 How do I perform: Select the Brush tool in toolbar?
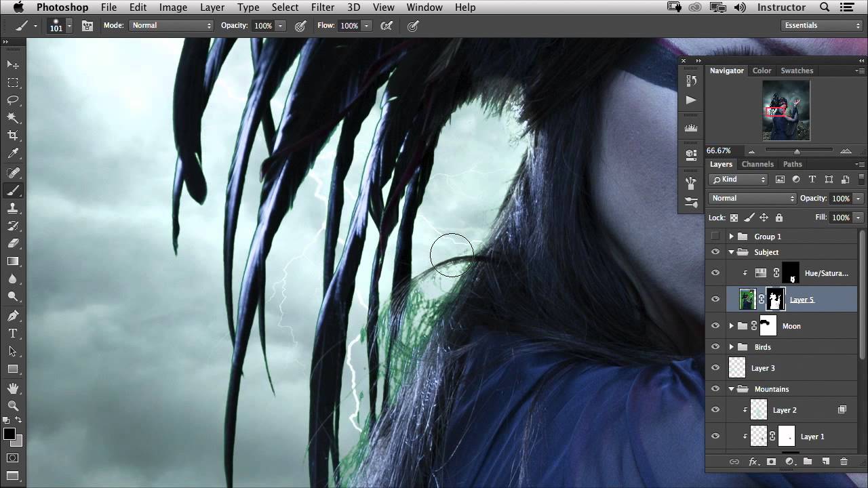[x=13, y=190]
